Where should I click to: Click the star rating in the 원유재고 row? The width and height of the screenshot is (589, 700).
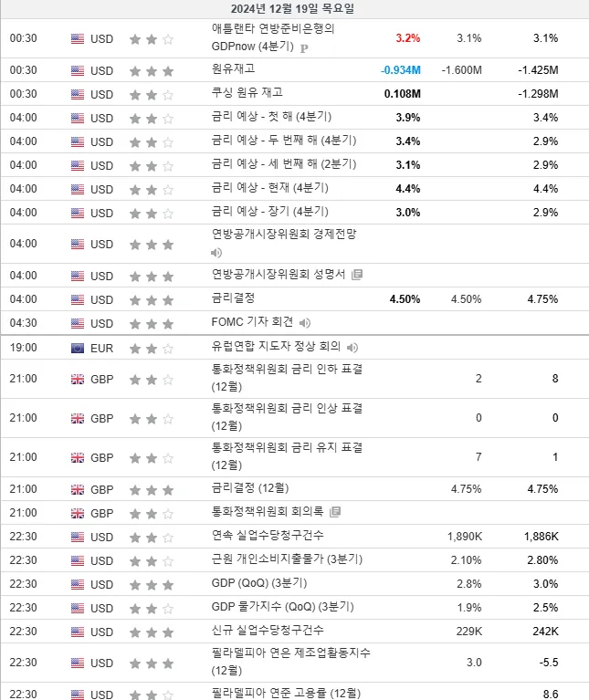[152, 71]
